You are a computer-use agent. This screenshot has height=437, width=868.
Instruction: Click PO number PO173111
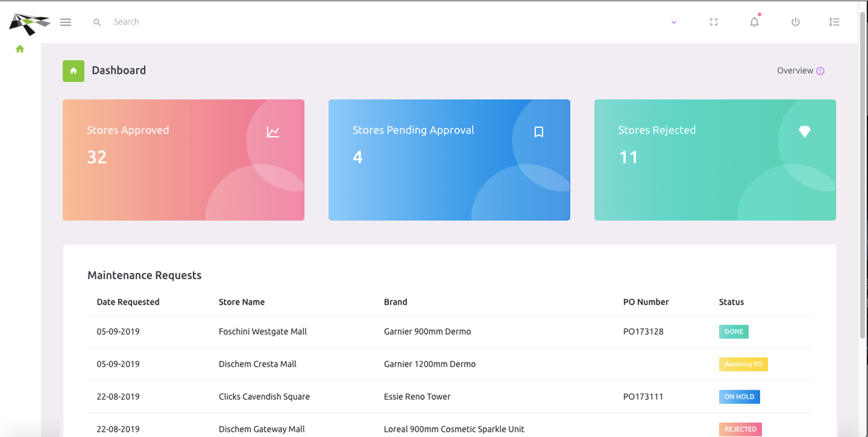pos(643,396)
